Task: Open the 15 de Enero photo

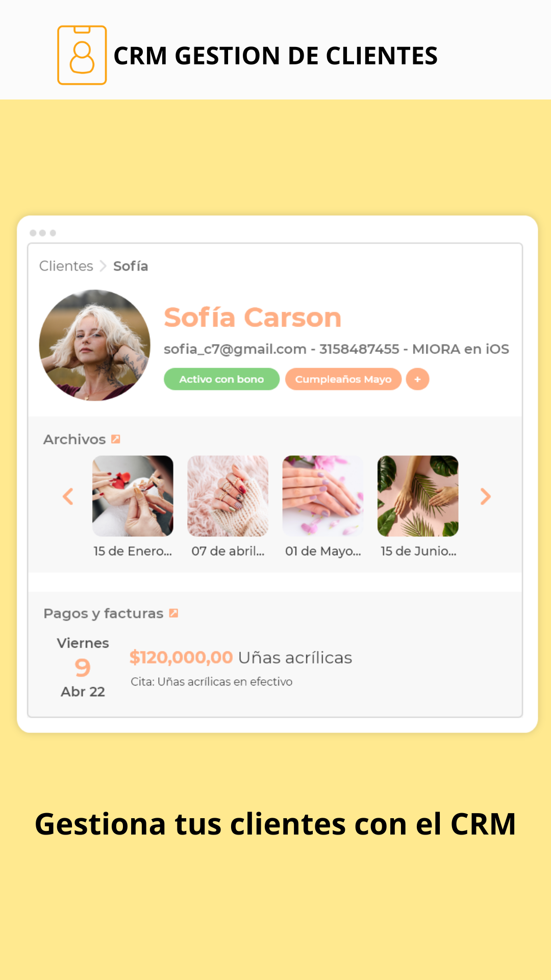Action: click(x=133, y=496)
